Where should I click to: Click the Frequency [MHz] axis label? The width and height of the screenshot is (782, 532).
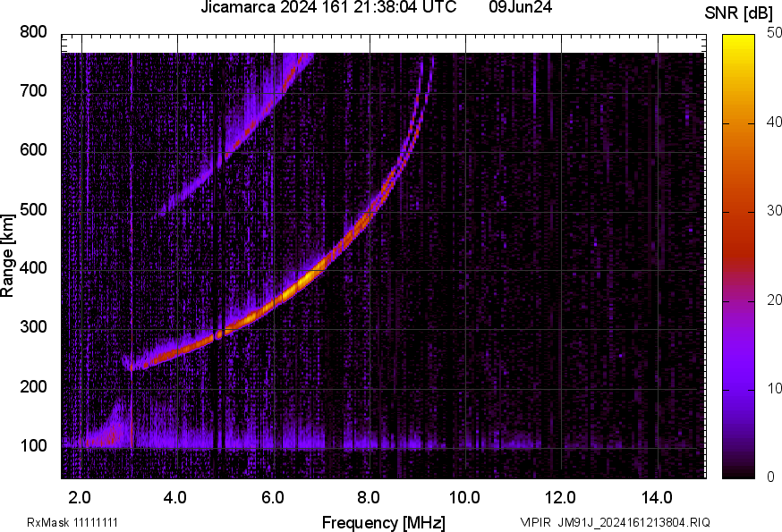coord(384,522)
